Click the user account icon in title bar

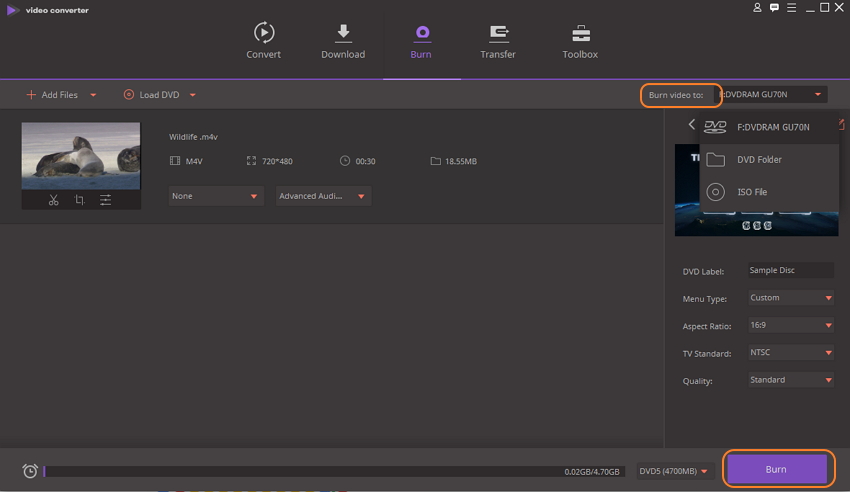tap(757, 8)
